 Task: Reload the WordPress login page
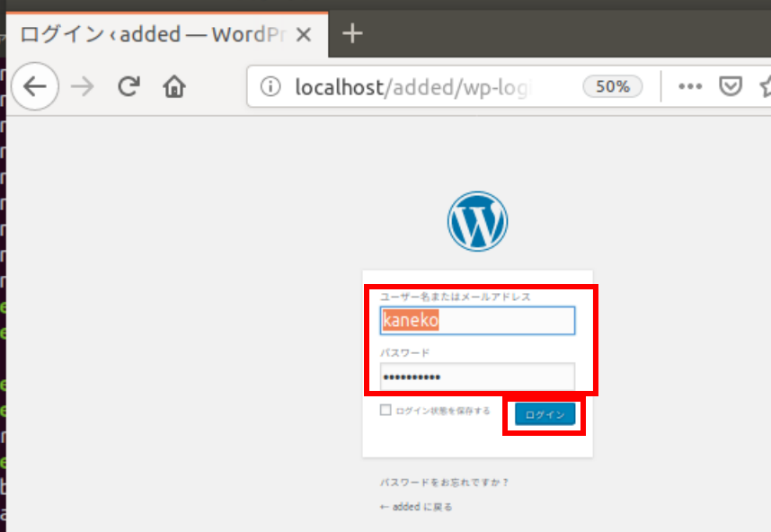[x=128, y=86]
